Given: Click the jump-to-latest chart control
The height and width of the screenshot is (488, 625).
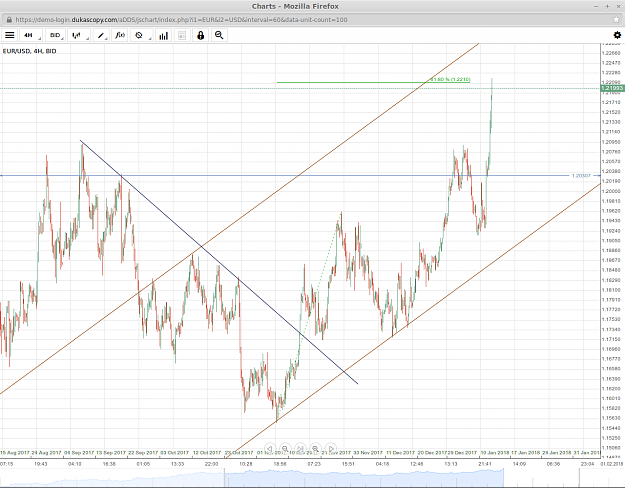Looking at the screenshot, I should tap(300, 449).
